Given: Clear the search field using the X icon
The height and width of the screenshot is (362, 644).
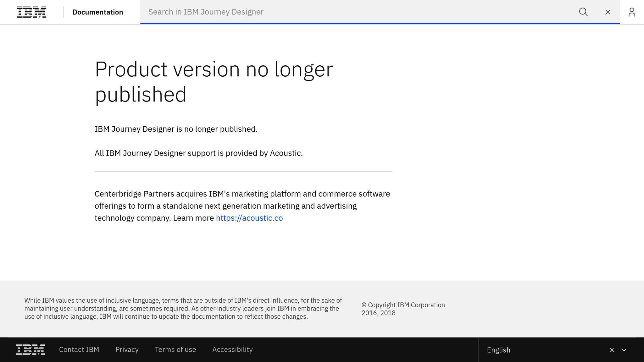Looking at the screenshot, I should coord(608,12).
